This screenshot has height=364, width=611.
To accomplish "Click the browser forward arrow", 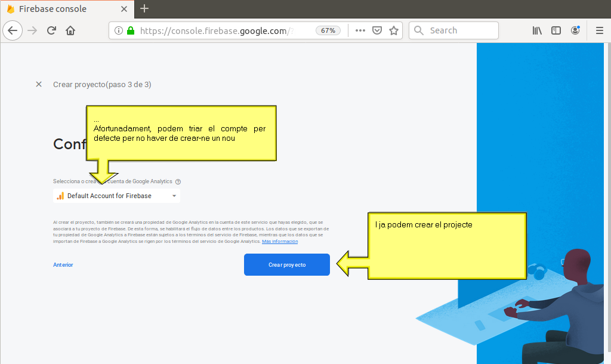I will (32, 30).
